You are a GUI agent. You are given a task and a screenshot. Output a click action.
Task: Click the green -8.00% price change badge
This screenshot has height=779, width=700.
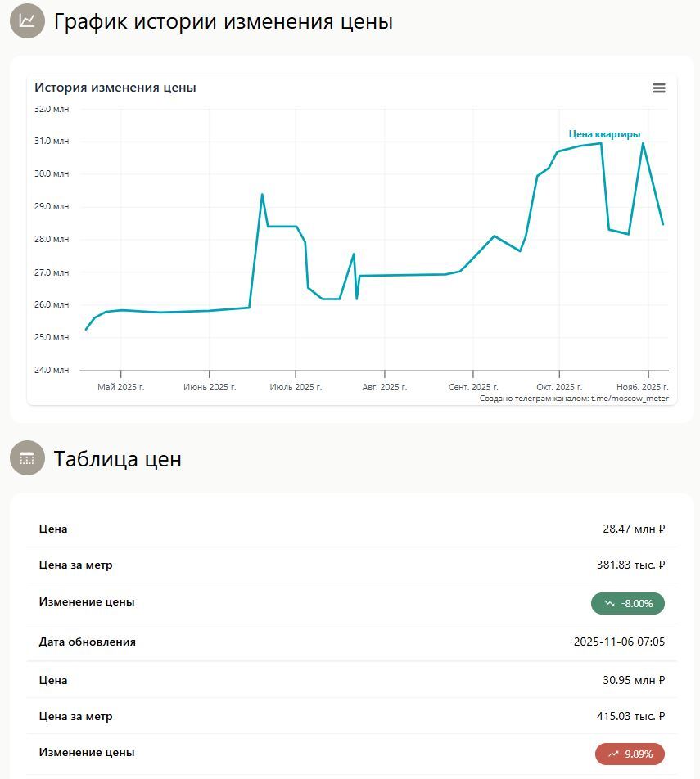[627, 604]
